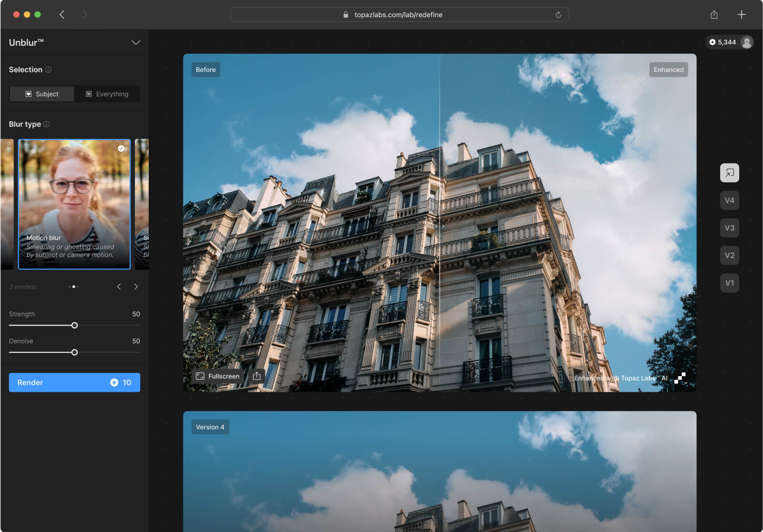The height and width of the screenshot is (532, 763).
Task: Click the Render button
Action: [74, 382]
